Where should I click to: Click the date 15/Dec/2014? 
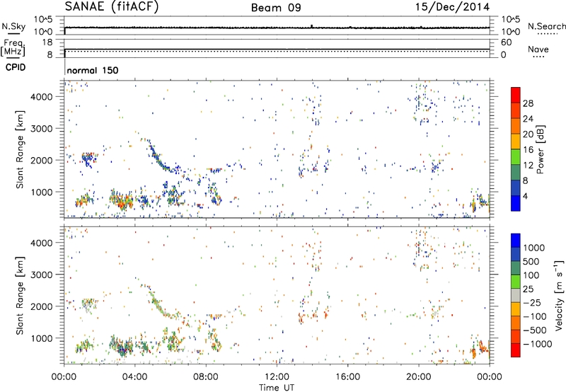click(x=452, y=7)
